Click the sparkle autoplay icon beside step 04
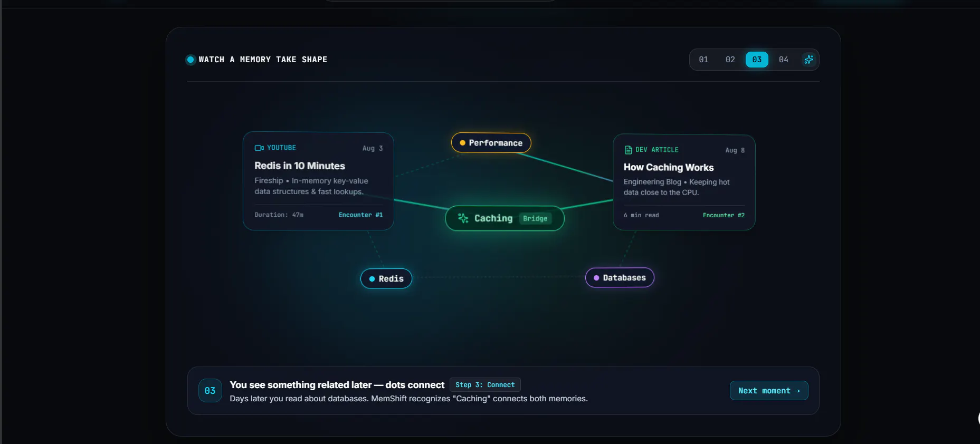 [808, 60]
